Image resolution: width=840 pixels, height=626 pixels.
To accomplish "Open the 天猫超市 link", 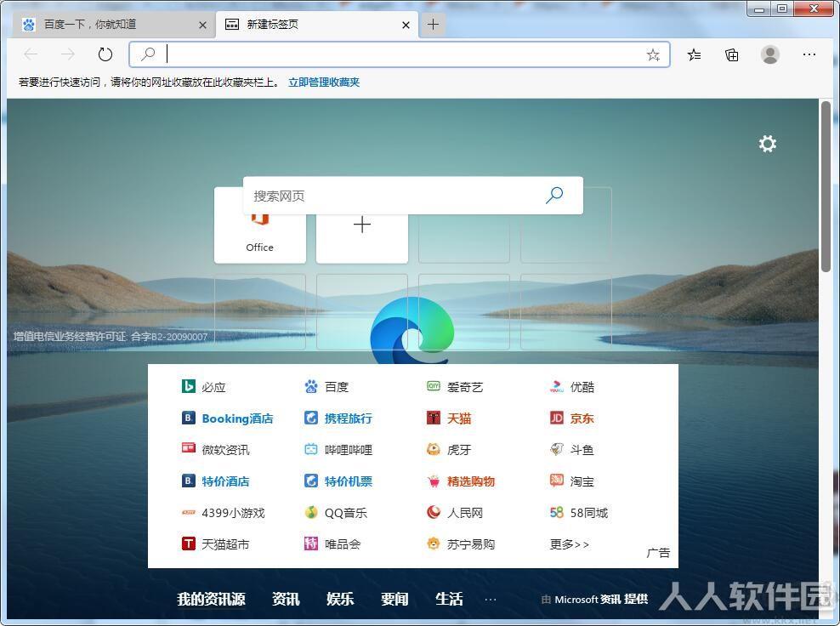I will click(225, 544).
